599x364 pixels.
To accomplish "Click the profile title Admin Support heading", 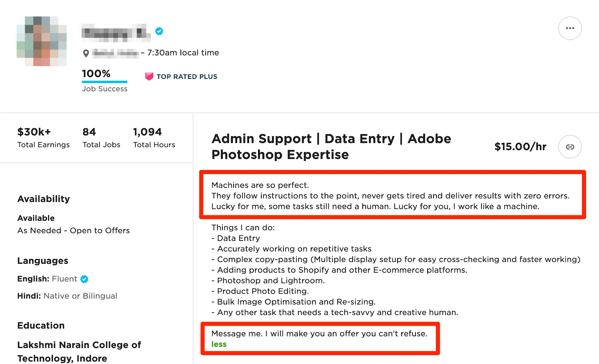I will (331, 147).
